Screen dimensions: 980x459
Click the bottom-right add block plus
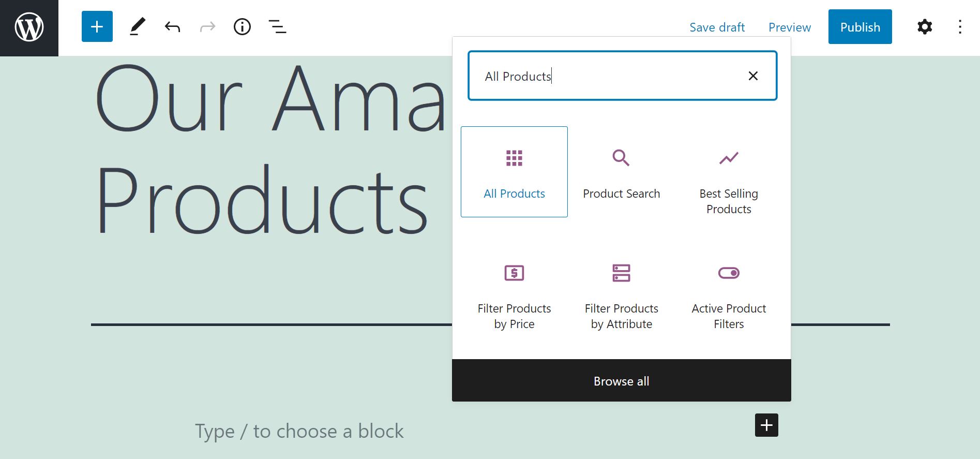point(766,425)
